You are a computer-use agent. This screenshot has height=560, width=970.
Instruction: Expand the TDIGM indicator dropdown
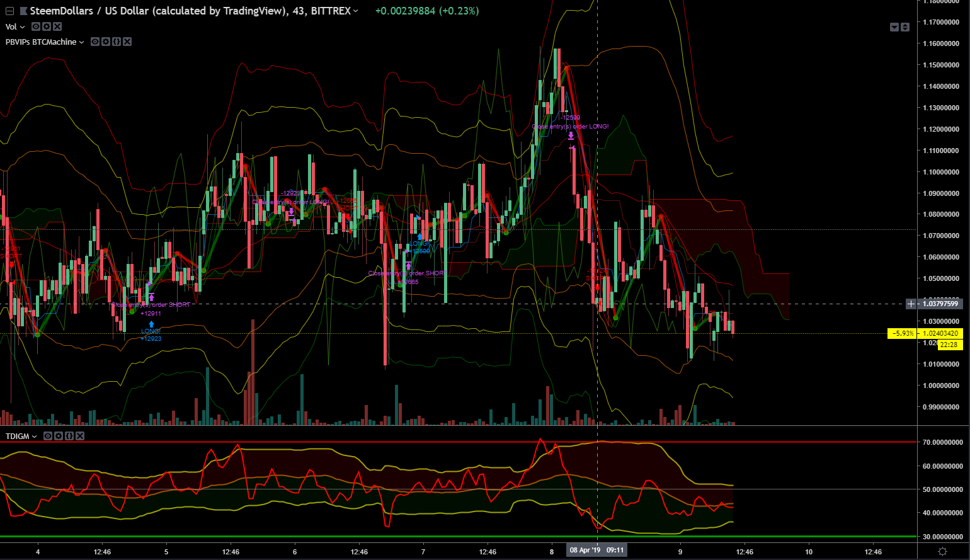click(x=35, y=437)
